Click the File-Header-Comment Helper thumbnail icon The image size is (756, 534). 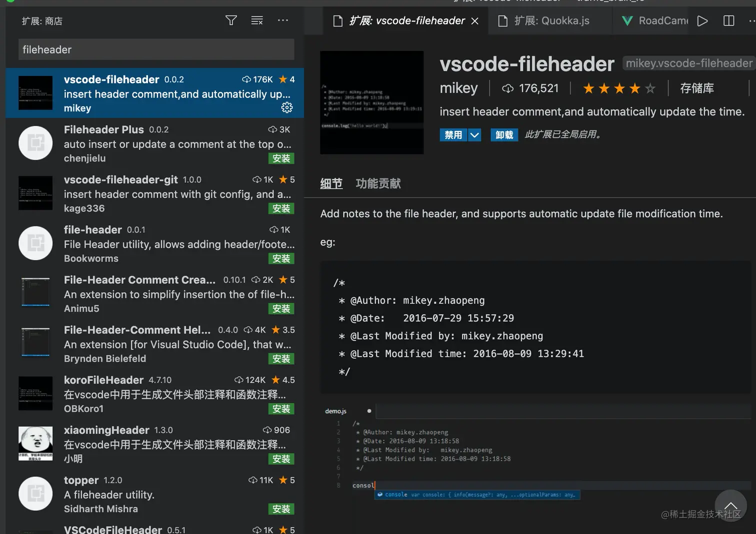coord(35,343)
